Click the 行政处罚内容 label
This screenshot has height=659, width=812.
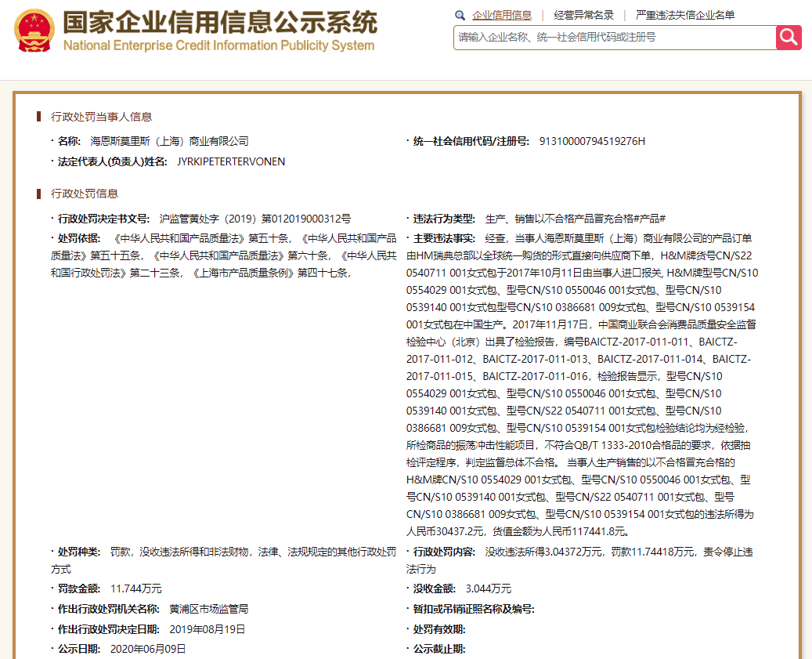444,552
